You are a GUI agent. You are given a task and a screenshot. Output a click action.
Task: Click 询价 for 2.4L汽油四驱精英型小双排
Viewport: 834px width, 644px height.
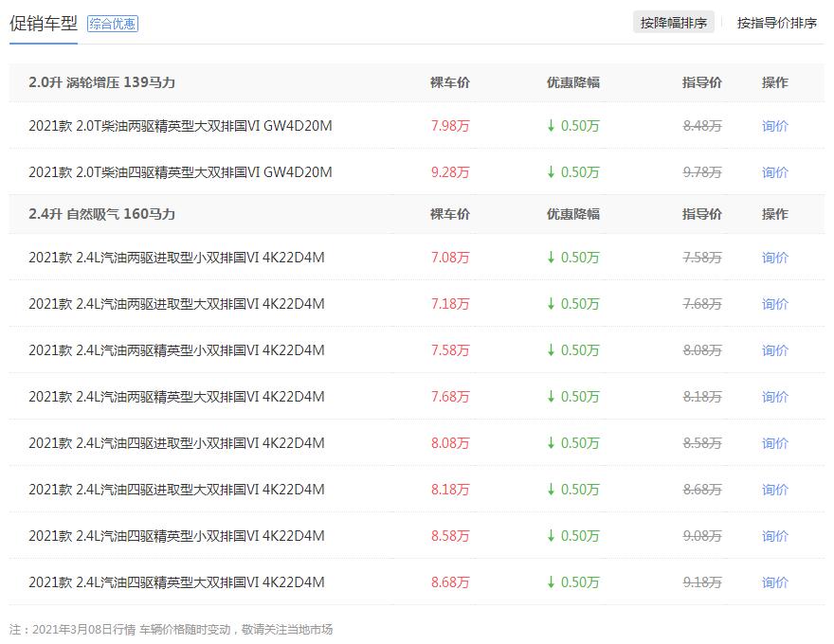pyautogui.click(x=774, y=536)
